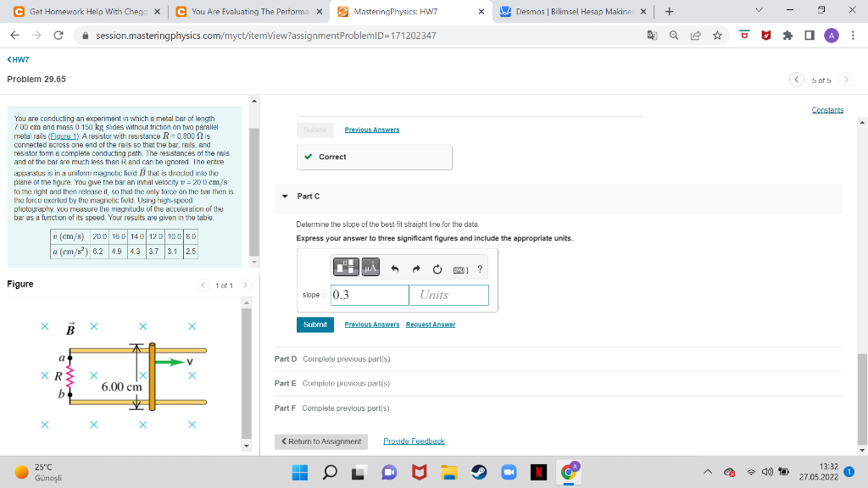The width and height of the screenshot is (868, 488).
Task: Click the undo icon in the answer toolbar
Action: [x=394, y=269]
